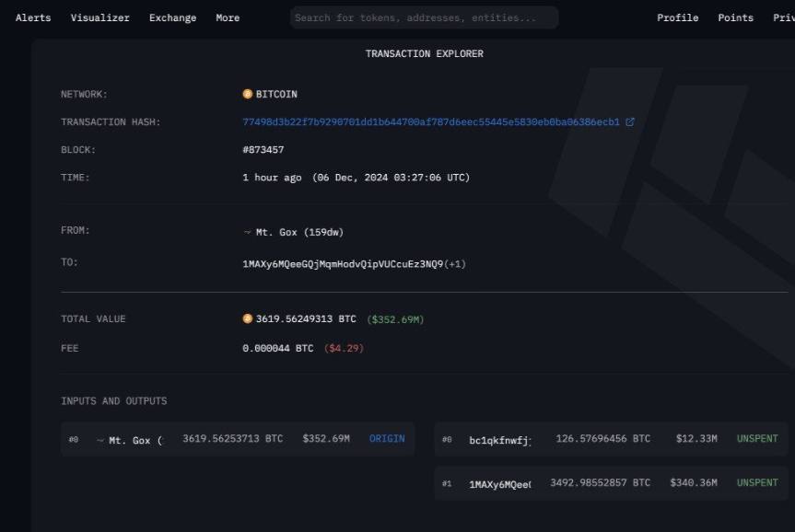795x532 pixels.
Task: Click UNSPENT status on the bc1qkfnwfj output
Action: (757, 439)
